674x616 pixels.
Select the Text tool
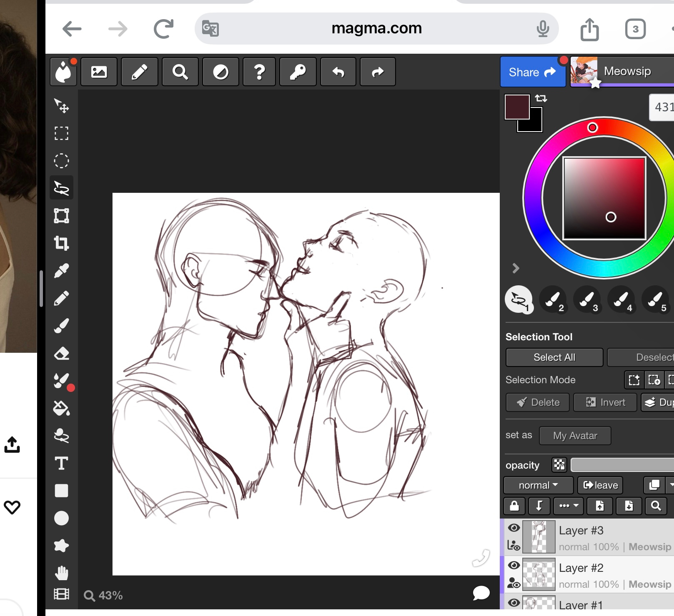point(61,463)
